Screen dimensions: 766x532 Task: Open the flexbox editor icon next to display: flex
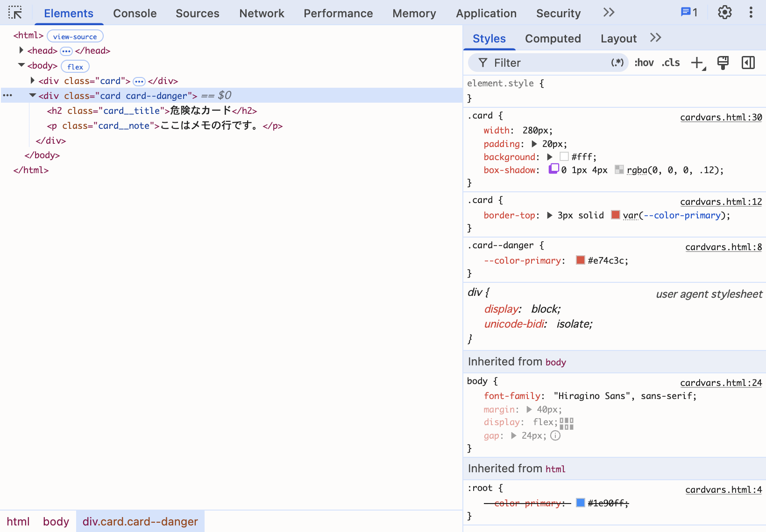(x=567, y=423)
